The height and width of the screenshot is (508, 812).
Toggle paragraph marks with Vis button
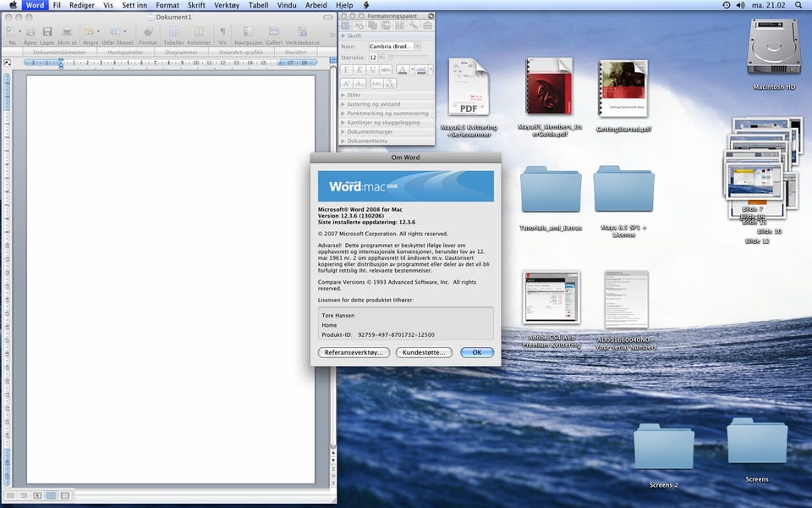coord(222,31)
